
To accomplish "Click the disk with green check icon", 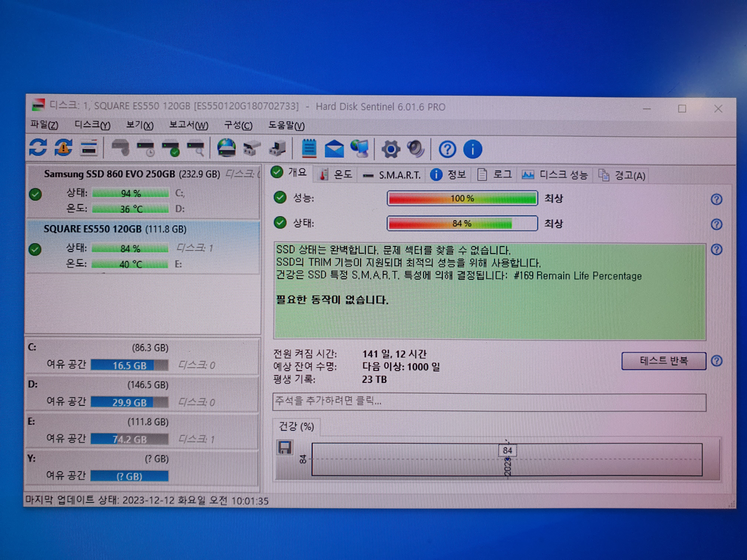I will (x=171, y=149).
